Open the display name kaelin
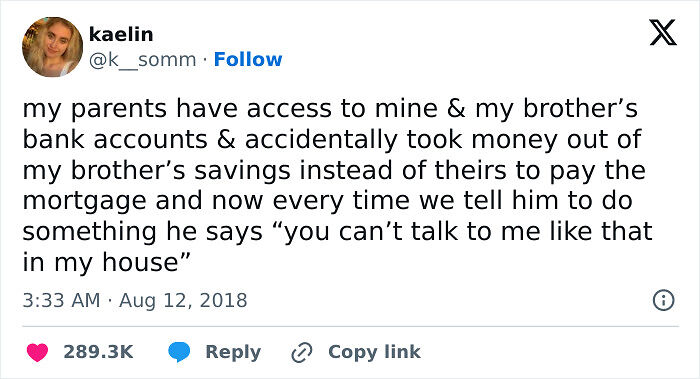 (121, 34)
